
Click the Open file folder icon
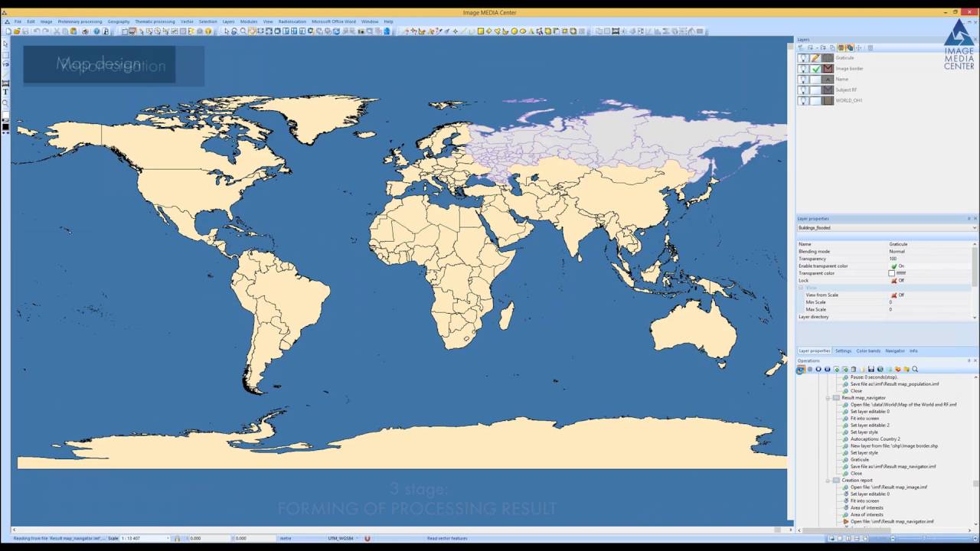(x=17, y=31)
